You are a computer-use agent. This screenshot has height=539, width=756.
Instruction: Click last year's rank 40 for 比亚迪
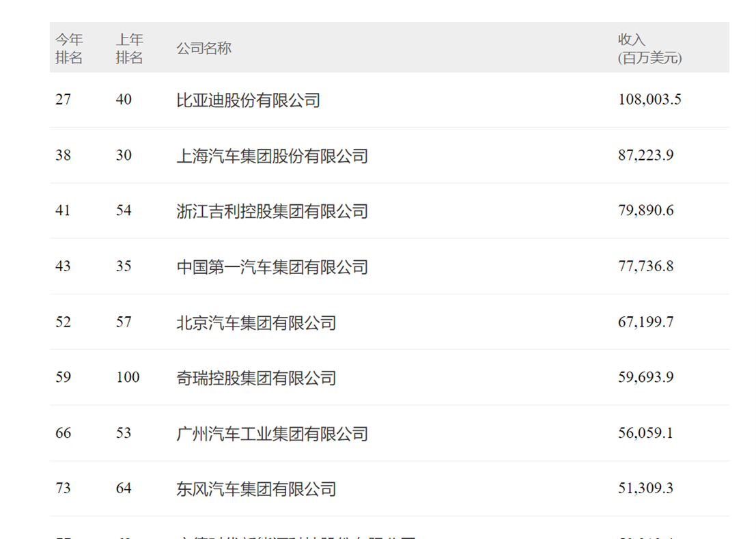coord(124,99)
